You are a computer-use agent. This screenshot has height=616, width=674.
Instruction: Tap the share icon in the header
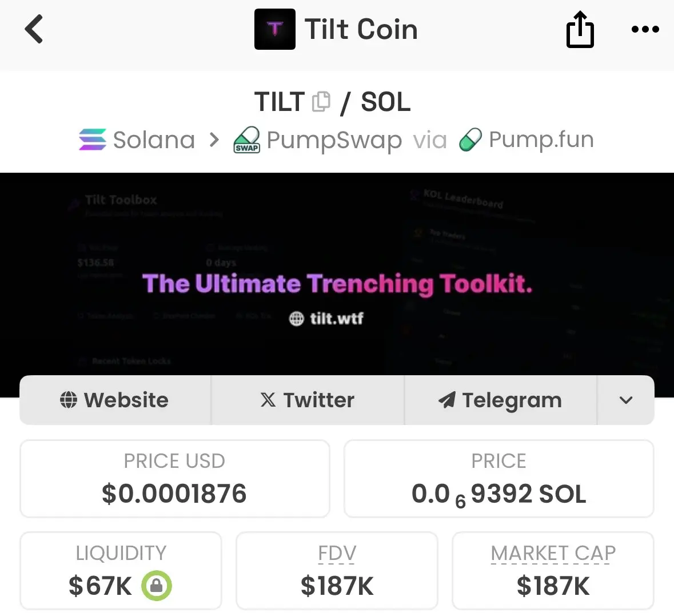[x=580, y=29]
